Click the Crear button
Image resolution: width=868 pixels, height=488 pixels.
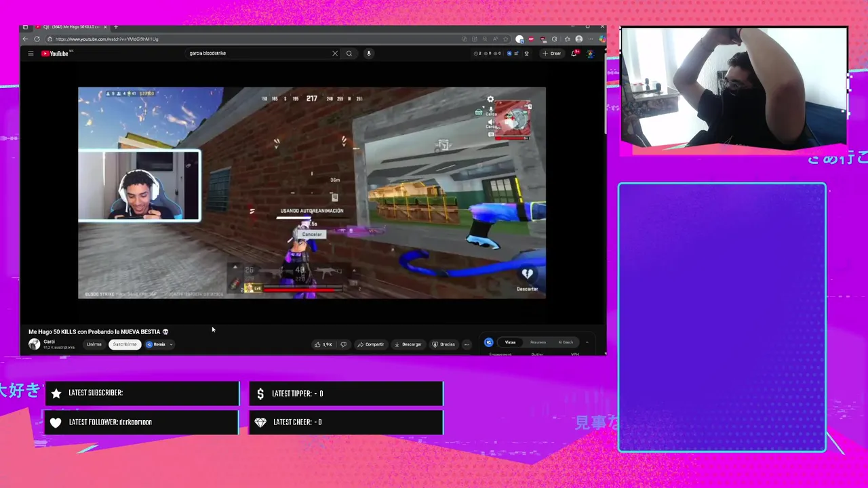[x=552, y=54]
